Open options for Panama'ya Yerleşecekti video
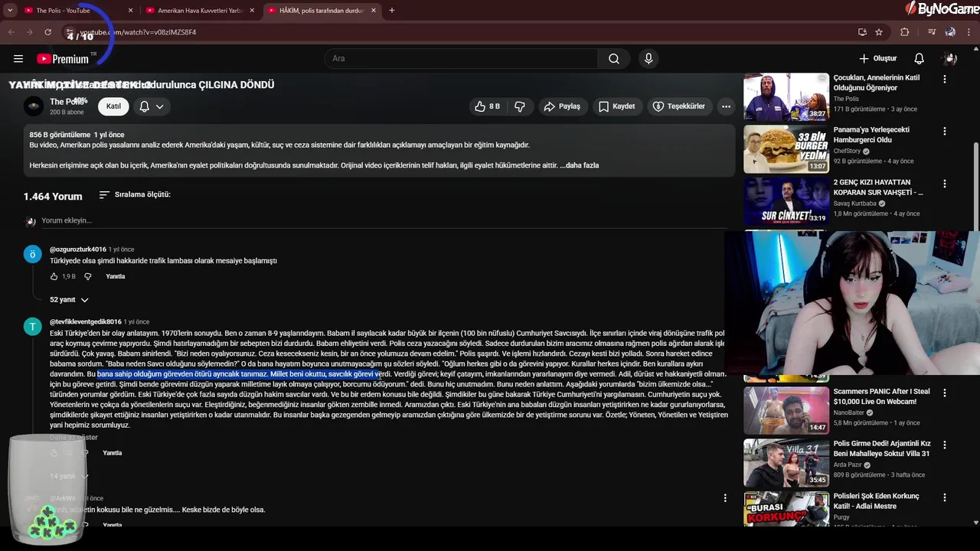 944,131
